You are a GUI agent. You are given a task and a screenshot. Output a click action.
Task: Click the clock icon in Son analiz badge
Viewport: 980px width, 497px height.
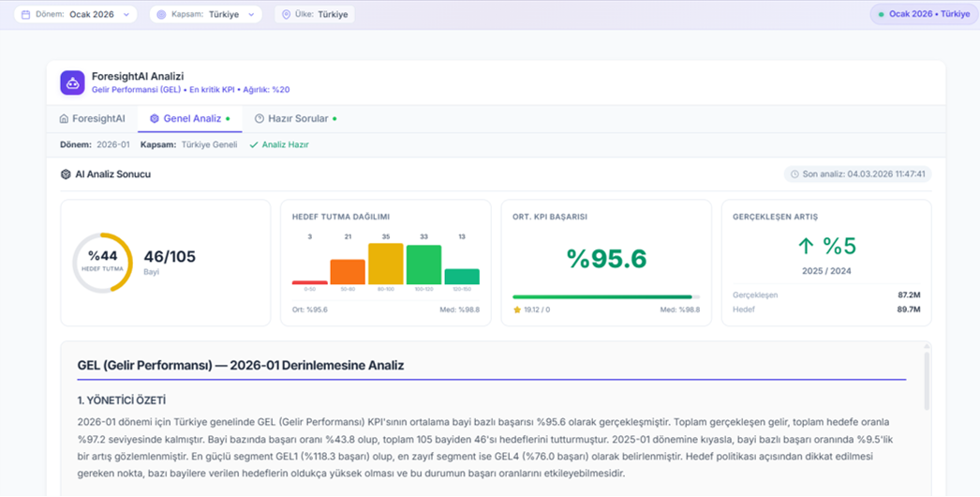coord(795,174)
